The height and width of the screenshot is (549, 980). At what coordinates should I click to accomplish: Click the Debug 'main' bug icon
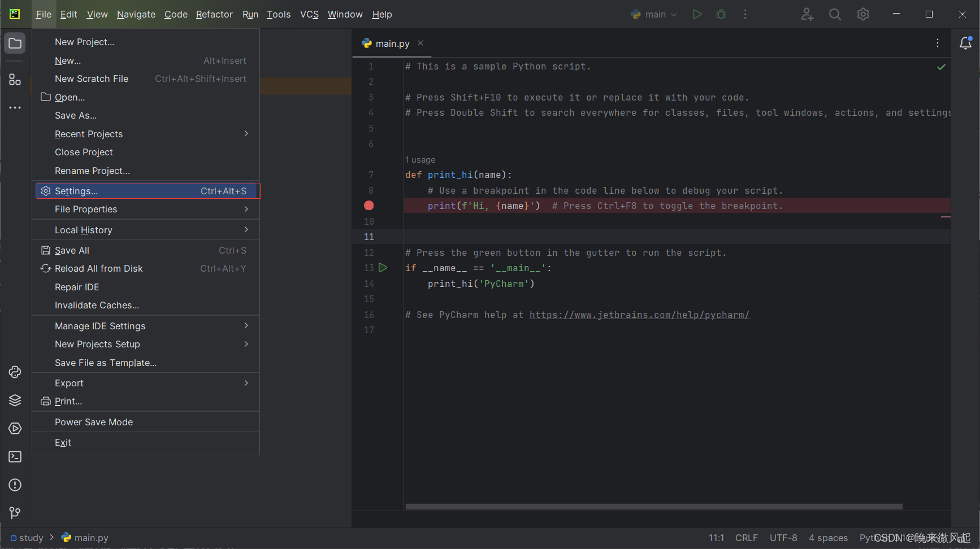coord(721,14)
